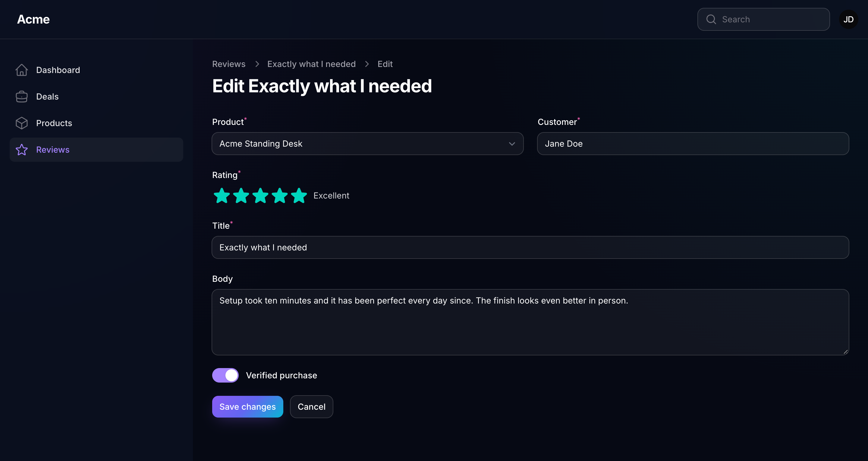
Task: Click the Save changes button
Action: click(248, 407)
